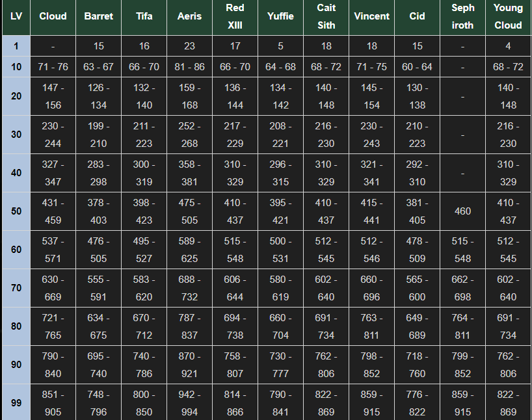Select the level 50 row label
Screen dimensions: 532x420
tap(16, 211)
